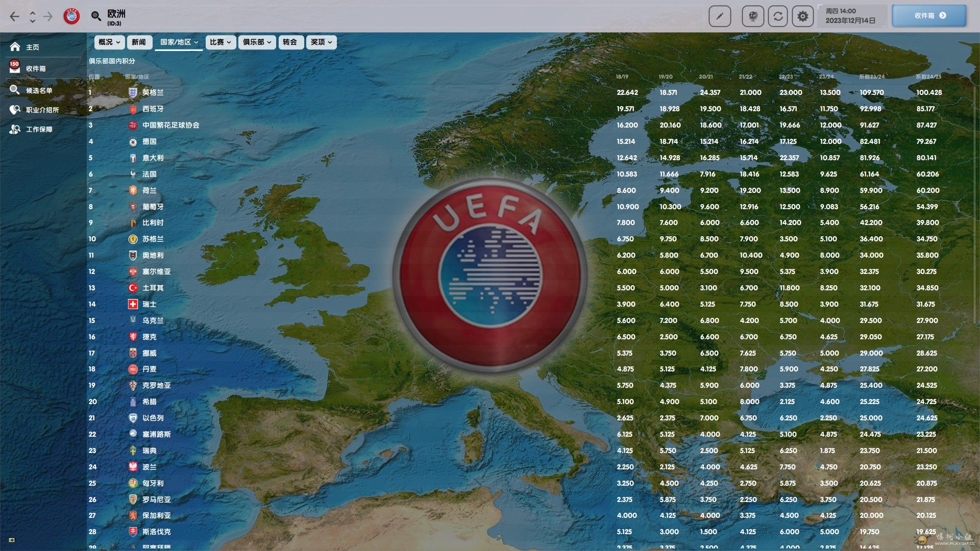Open the settings gear icon
Image resolution: width=980 pixels, height=551 pixels.
coord(803,16)
